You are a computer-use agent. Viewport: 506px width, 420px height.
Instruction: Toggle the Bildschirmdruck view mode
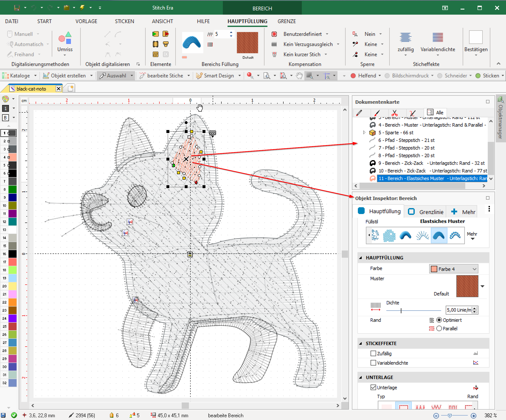[409, 76]
